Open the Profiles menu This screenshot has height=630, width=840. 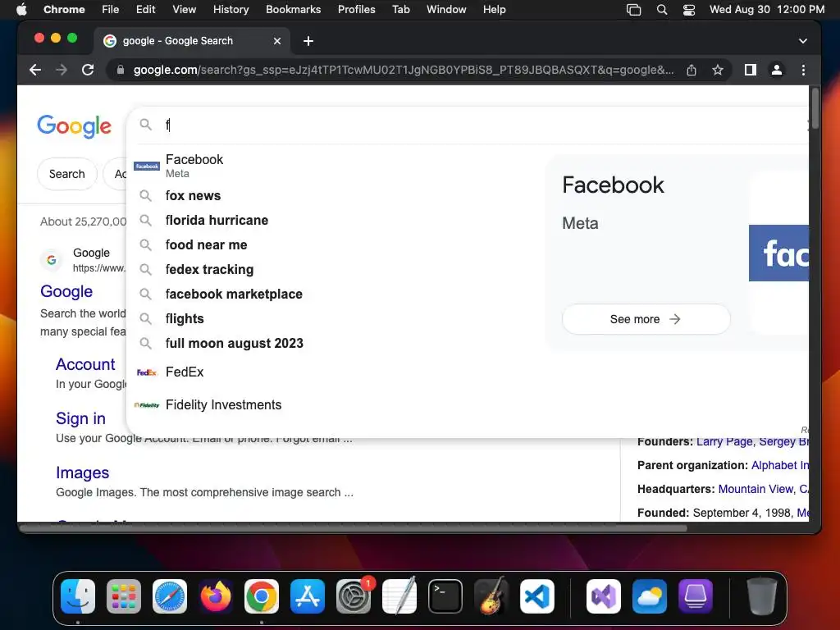pos(356,10)
